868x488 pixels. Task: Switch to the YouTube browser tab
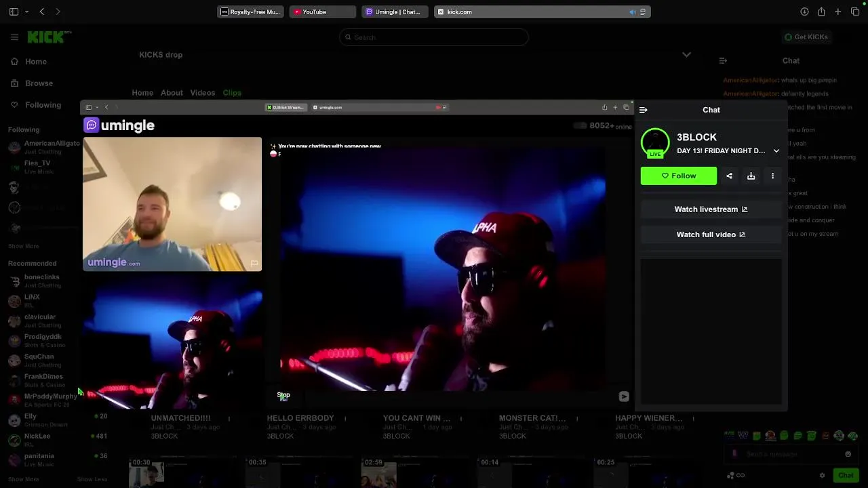[322, 12]
